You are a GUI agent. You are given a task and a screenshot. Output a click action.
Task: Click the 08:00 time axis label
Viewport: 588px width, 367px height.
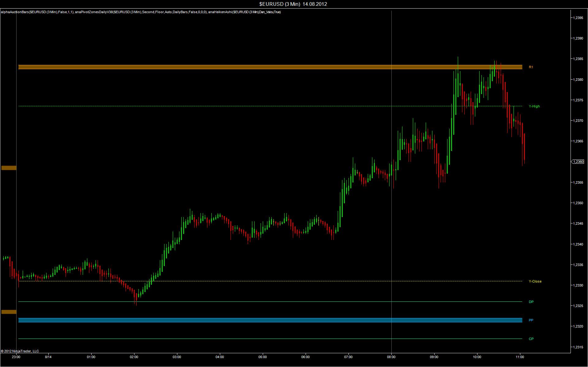pos(391,357)
